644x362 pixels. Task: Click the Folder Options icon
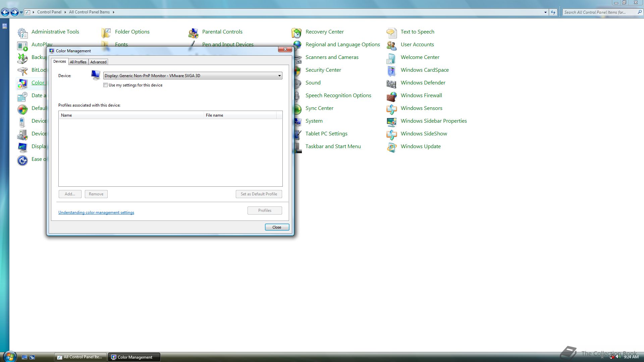[106, 33]
